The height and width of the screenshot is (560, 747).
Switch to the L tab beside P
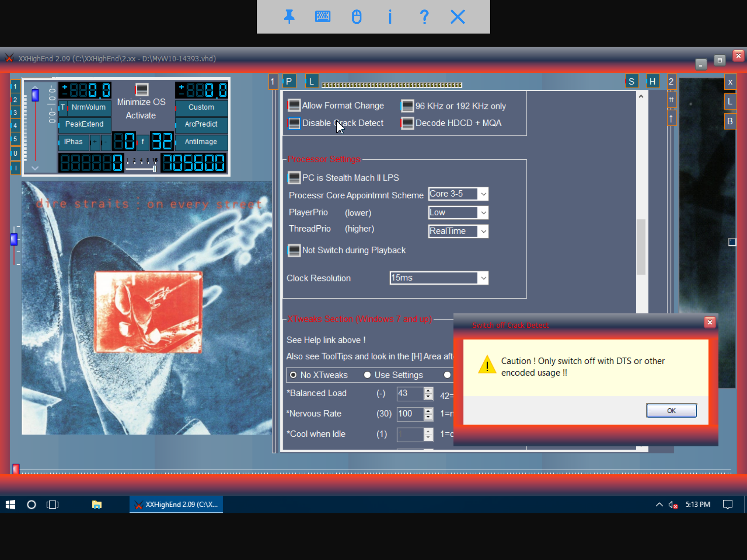click(x=312, y=81)
